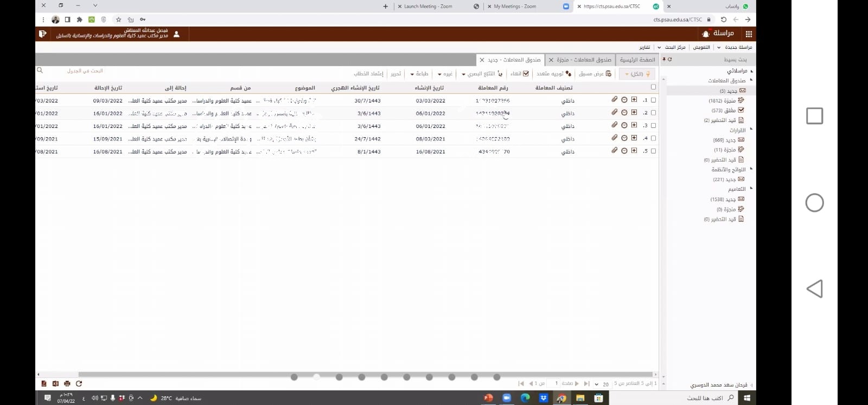Click the إنهاء button in toolbar
Viewport: 868px width, 405px height.
coord(520,74)
